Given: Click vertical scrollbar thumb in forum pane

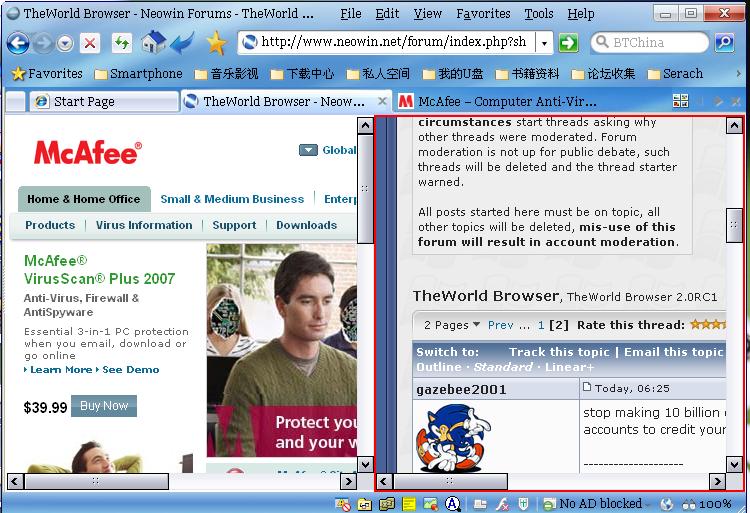Looking at the screenshot, I should tap(734, 225).
